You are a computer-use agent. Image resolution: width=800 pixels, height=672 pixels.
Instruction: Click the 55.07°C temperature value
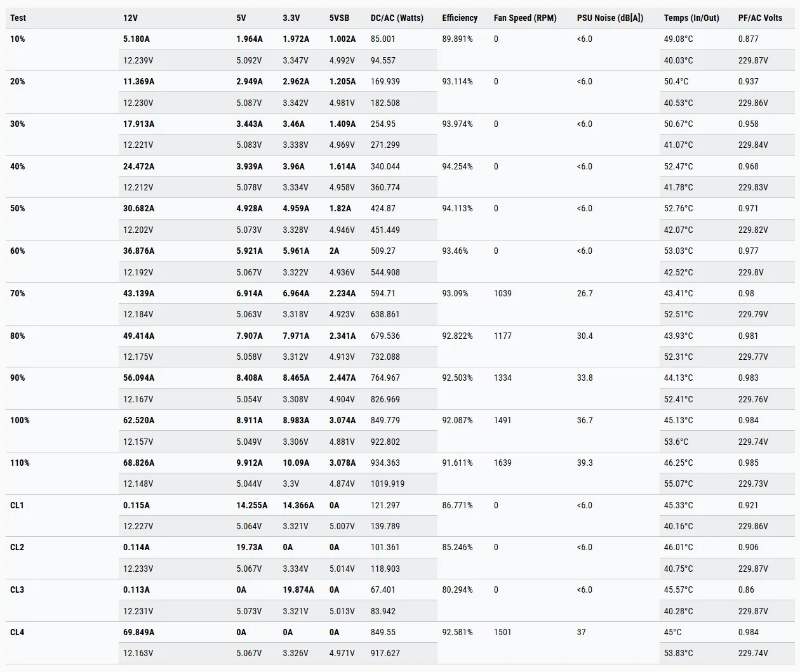tap(679, 484)
